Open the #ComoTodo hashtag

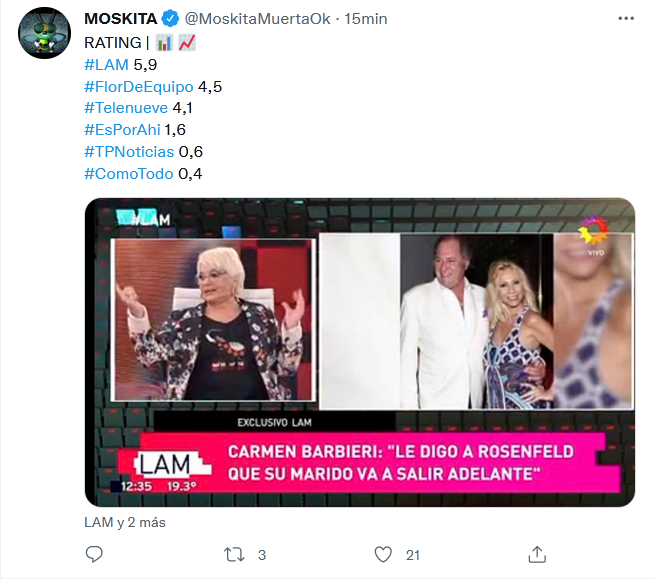128,173
